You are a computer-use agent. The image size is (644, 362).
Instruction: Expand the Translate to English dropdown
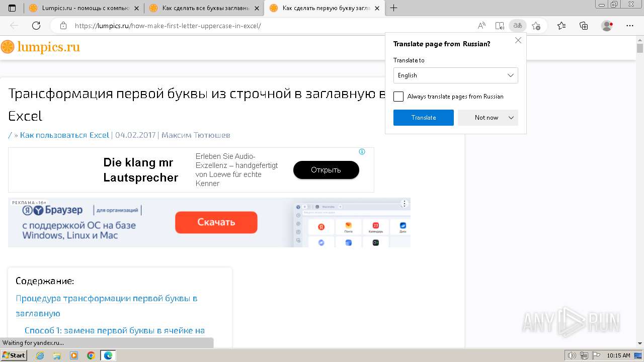pyautogui.click(x=456, y=75)
